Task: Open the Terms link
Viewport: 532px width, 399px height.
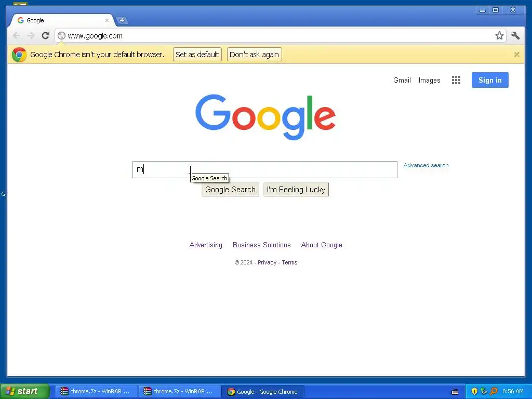Action: pos(289,262)
